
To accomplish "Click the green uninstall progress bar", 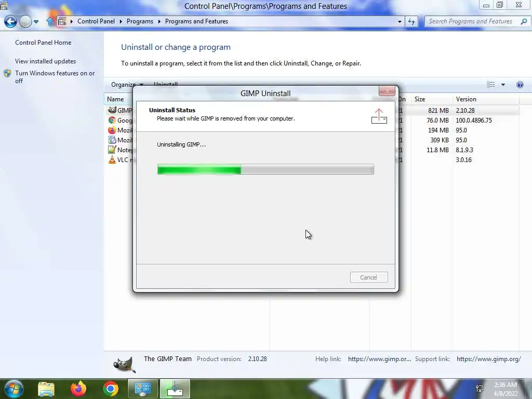I will (x=265, y=169).
